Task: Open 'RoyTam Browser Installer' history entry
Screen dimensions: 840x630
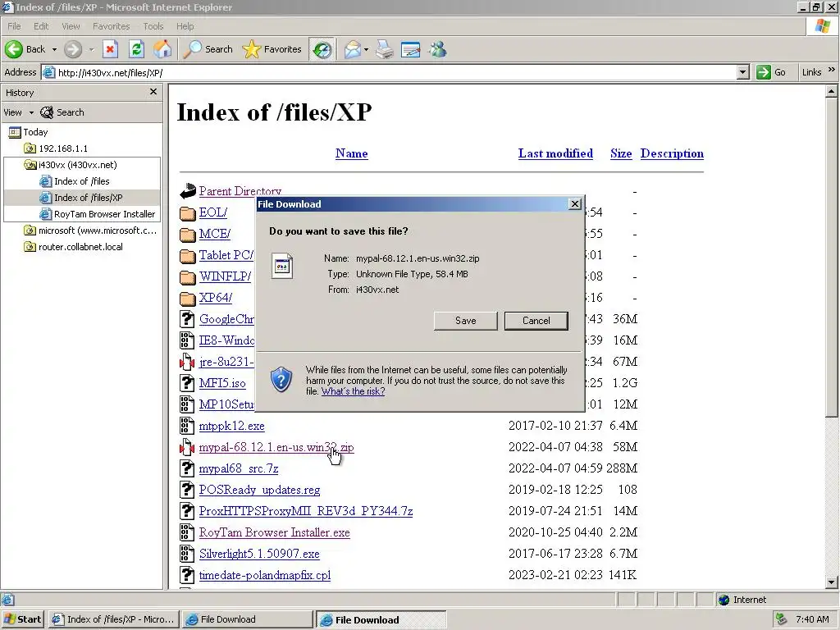Action: [98, 214]
